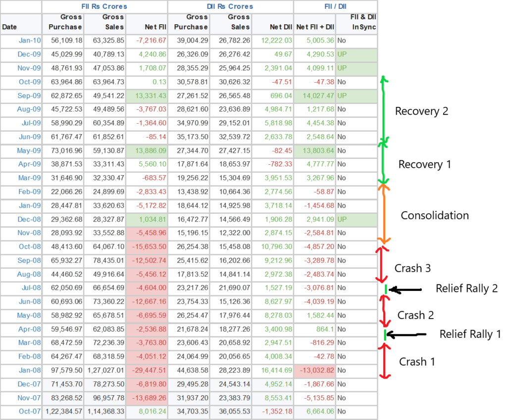The width and height of the screenshot is (507, 420).
Task: Select the FII / DII group header
Action: 335,6
